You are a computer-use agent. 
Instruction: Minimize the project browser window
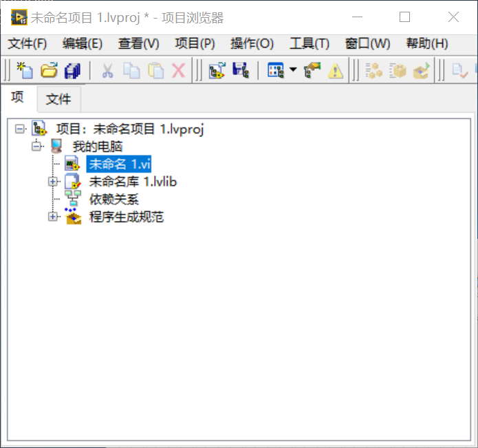click(x=357, y=17)
